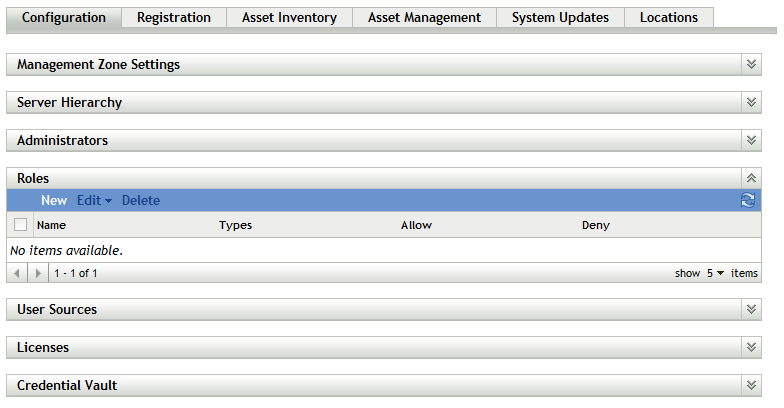
Task: Expand the Administrators panel
Action: point(751,140)
